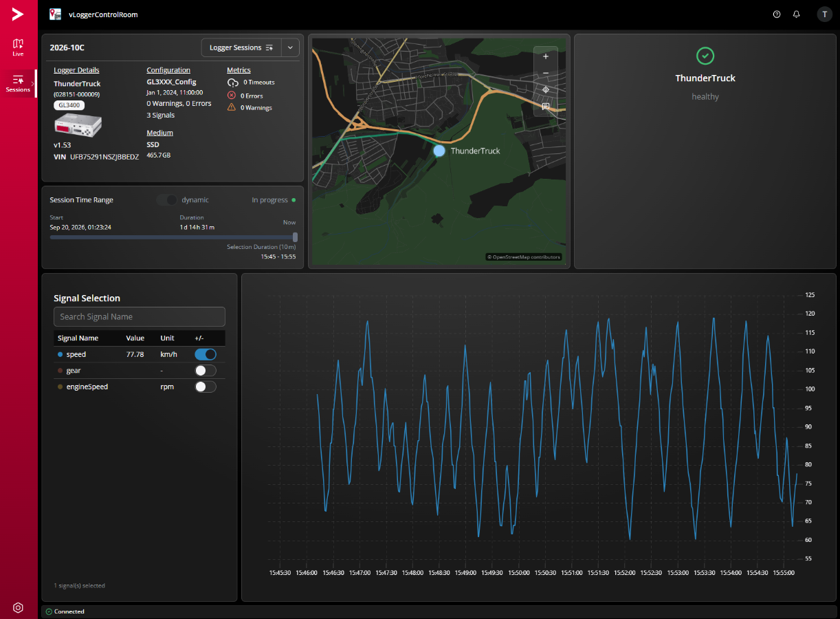Viewport: 840px width, 619px height.
Task: Select the engineSpeed signal row name
Action: click(x=87, y=387)
